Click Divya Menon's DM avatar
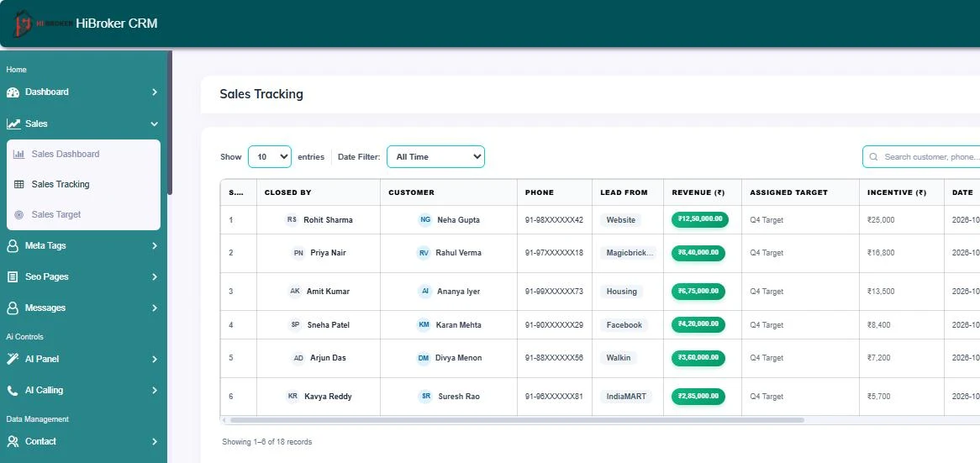 coord(424,358)
